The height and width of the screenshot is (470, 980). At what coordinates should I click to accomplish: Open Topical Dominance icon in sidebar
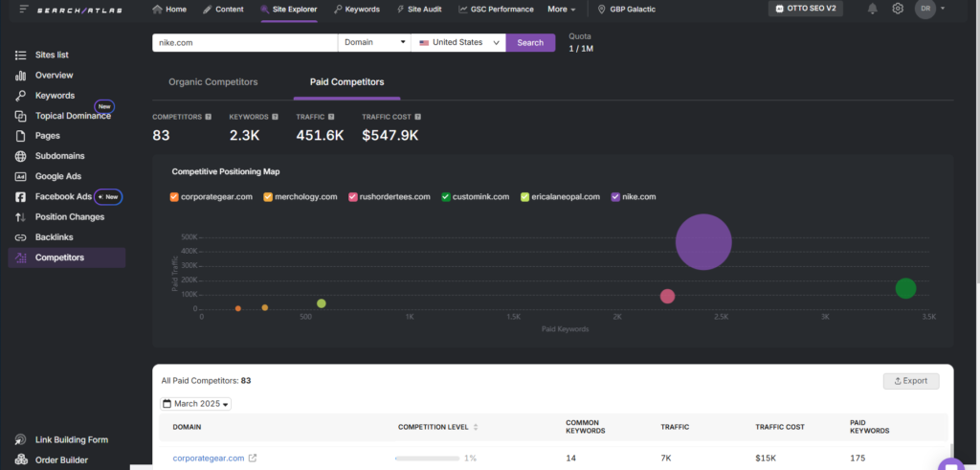[21, 116]
